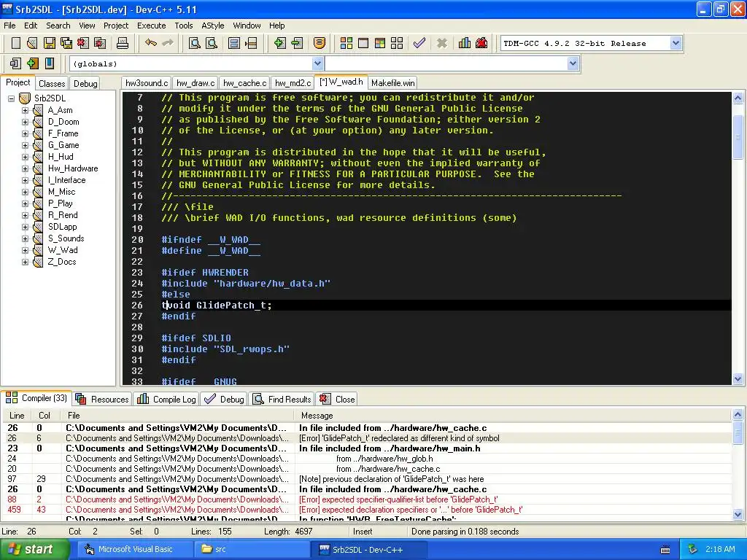Click the Delete profiling information icon

(481, 43)
